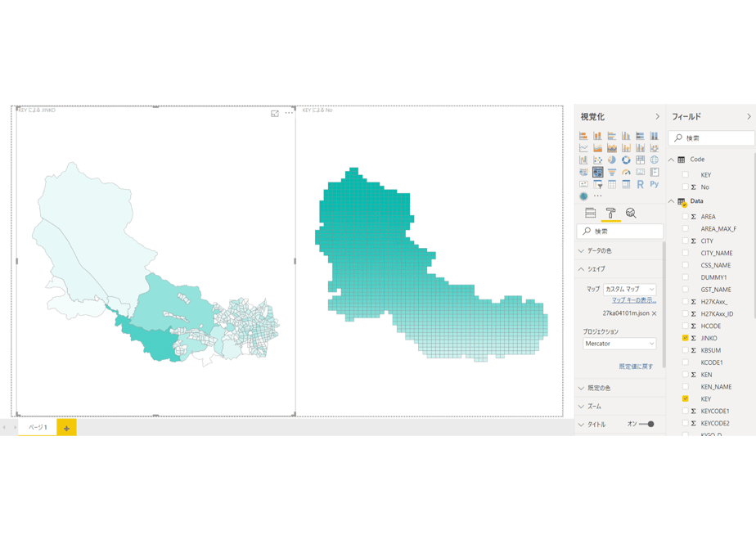The width and height of the screenshot is (756, 540).
Task: Check the AREA field checkbox
Action: click(685, 217)
